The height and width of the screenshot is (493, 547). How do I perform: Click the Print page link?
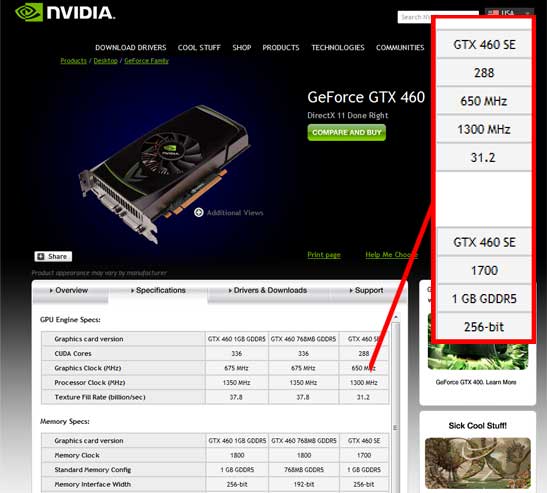(324, 255)
